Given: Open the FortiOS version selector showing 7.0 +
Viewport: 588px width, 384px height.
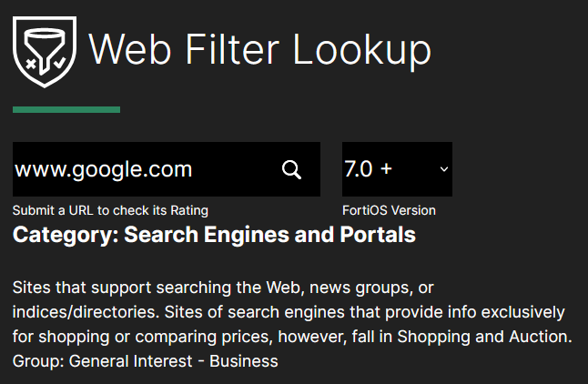Looking at the screenshot, I should click(x=397, y=169).
